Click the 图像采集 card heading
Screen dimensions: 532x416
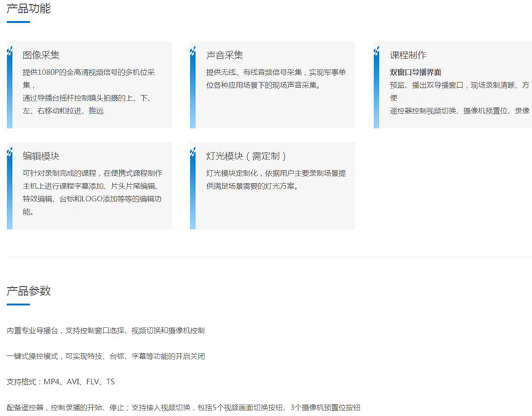pyautogui.click(x=41, y=55)
